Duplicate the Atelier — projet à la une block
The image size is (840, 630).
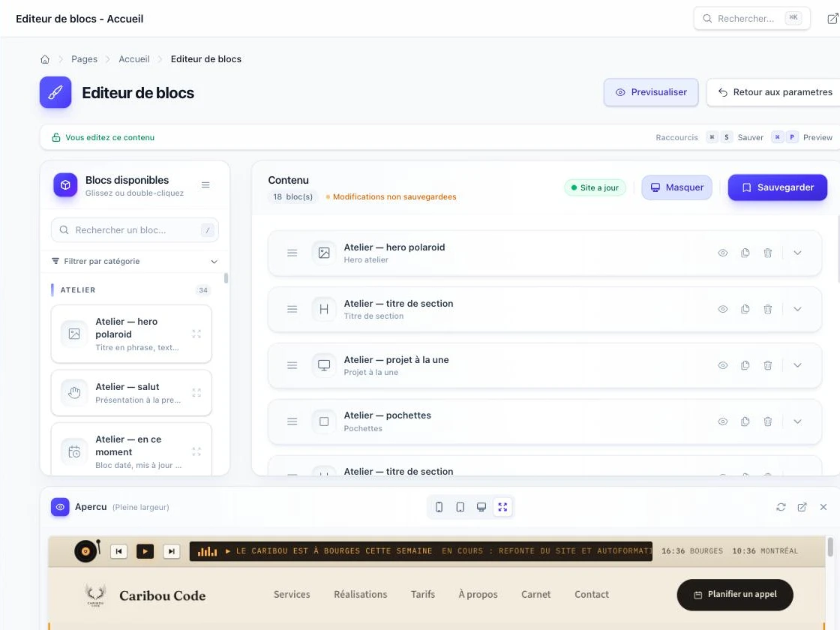(x=745, y=365)
